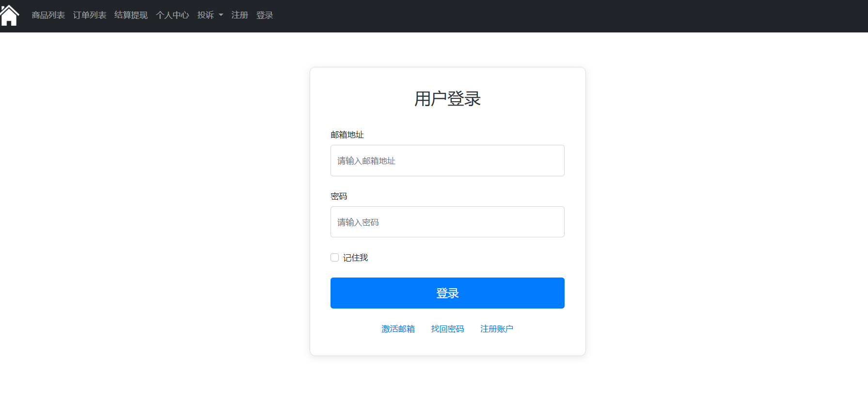Click the 用户登录 heading
868x418 pixels.
(447, 99)
